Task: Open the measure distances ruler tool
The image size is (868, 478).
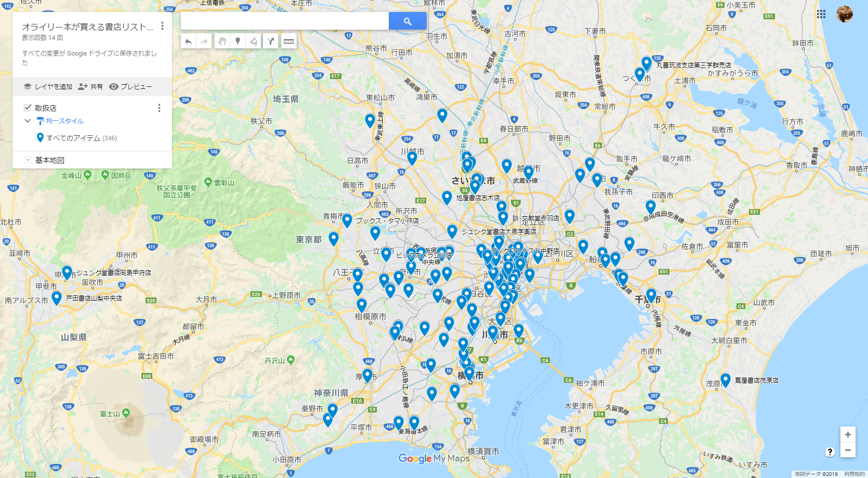Action: [x=288, y=41]
